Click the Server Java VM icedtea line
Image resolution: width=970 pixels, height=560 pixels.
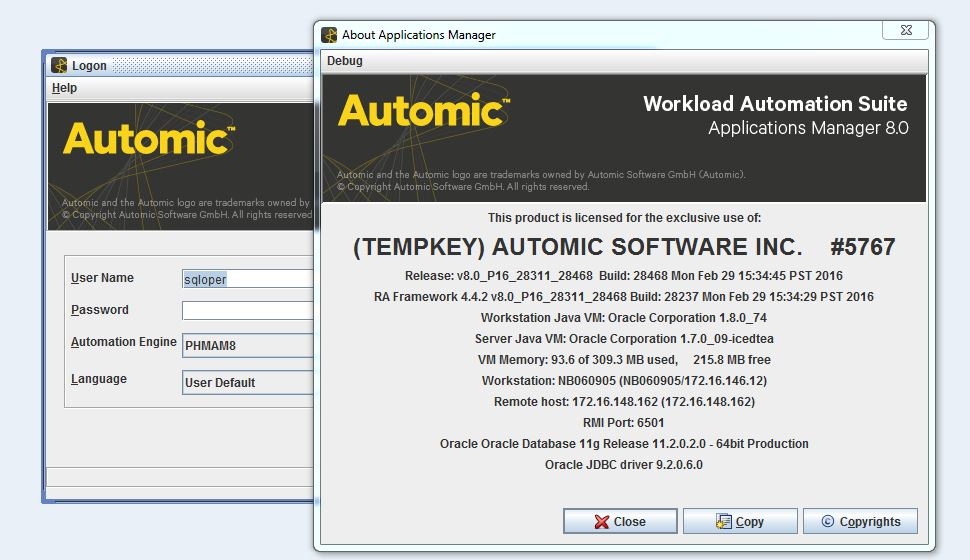click(624, 338)
